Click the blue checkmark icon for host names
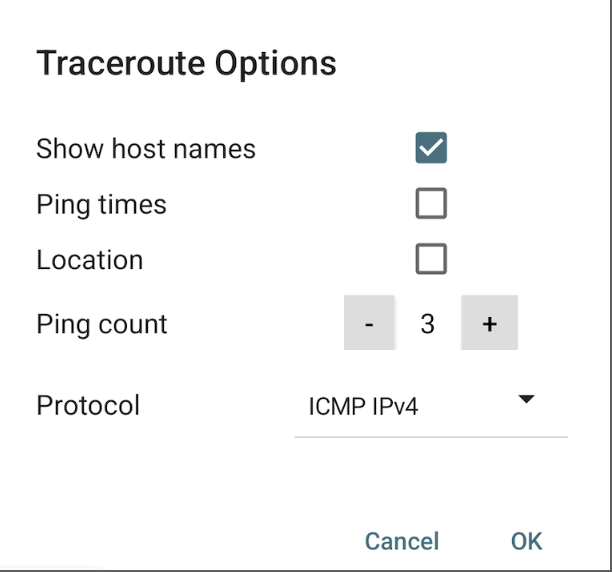Viewport: 612px width, 572px height. 431,149
